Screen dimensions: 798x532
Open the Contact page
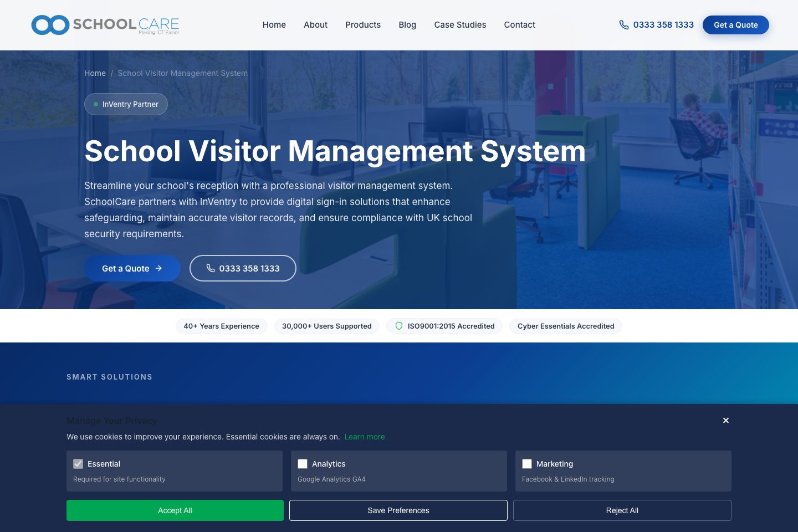pyautogui.click(x=519, y=25)
